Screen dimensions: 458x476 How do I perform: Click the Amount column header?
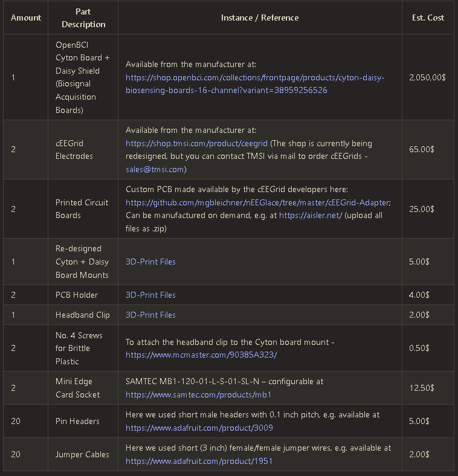[x=26, y=18]
